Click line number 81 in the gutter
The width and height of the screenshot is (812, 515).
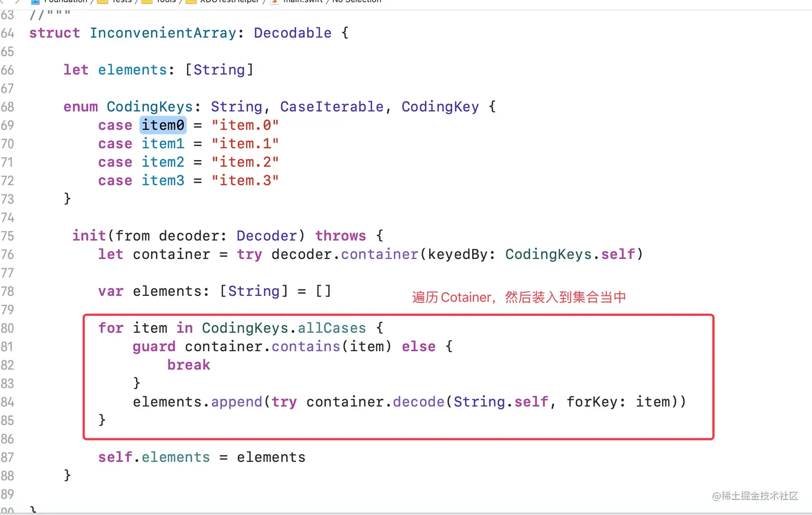coord(8,347)
